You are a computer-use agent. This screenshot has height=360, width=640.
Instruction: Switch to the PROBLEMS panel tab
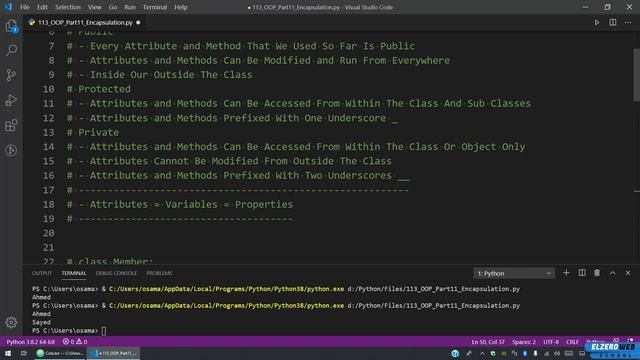pos(159,273)
